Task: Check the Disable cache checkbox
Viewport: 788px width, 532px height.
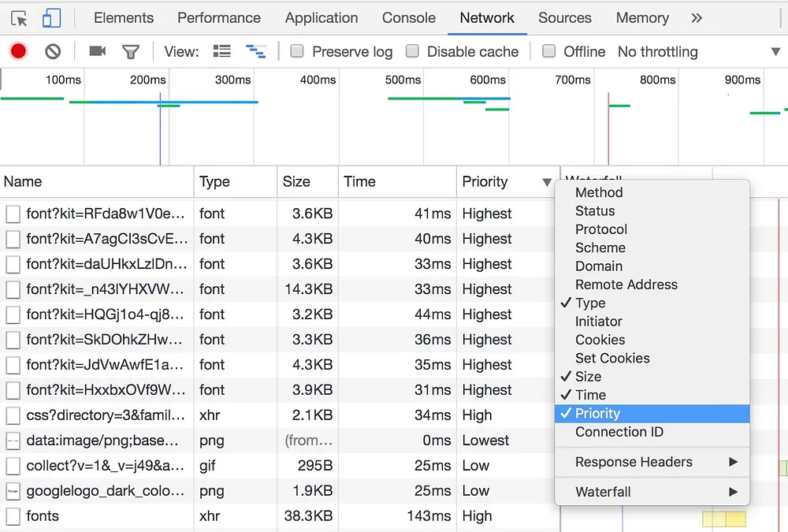Action: [x=412, y=52]
